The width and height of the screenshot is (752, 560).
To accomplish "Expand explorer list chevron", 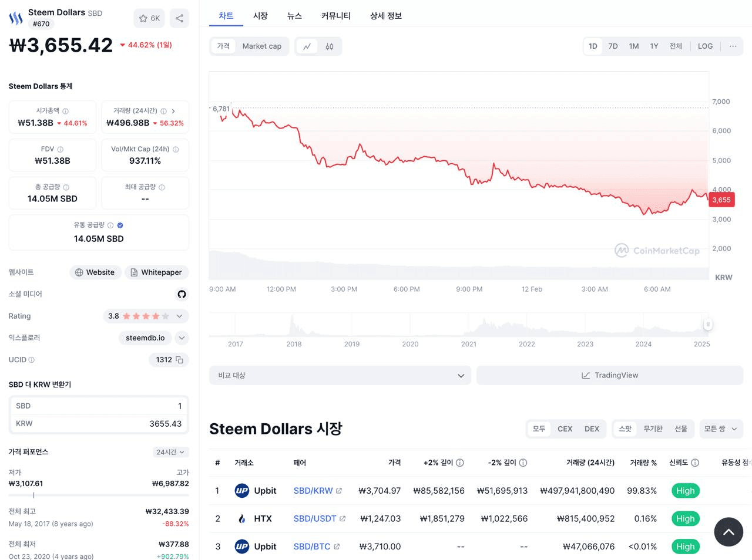I will tap(182, 338).
